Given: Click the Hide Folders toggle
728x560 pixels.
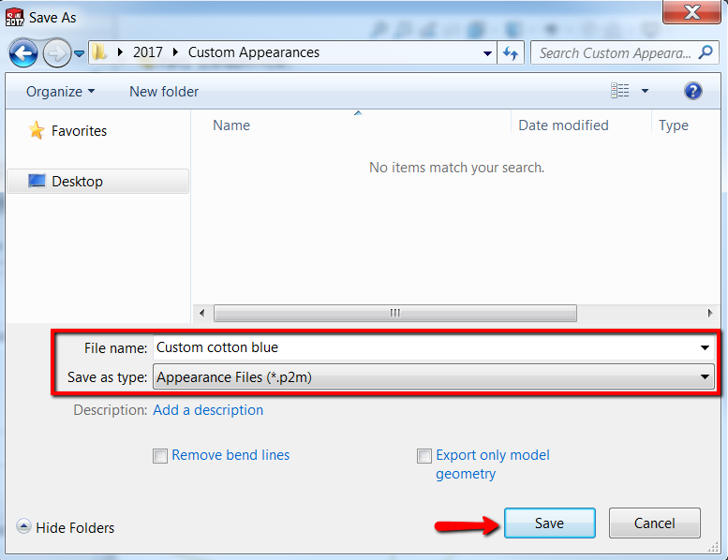Looking at the screenshot, I should pyautogui.click(x=66, y=527).
